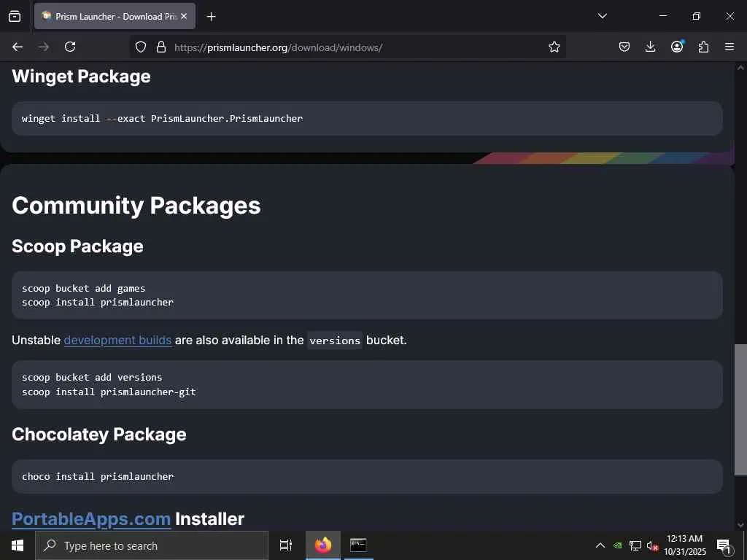Viewport: 747px width, 560px height.
Task: Close the Prism Launcher tab
Action: click(x=184, y=16)
